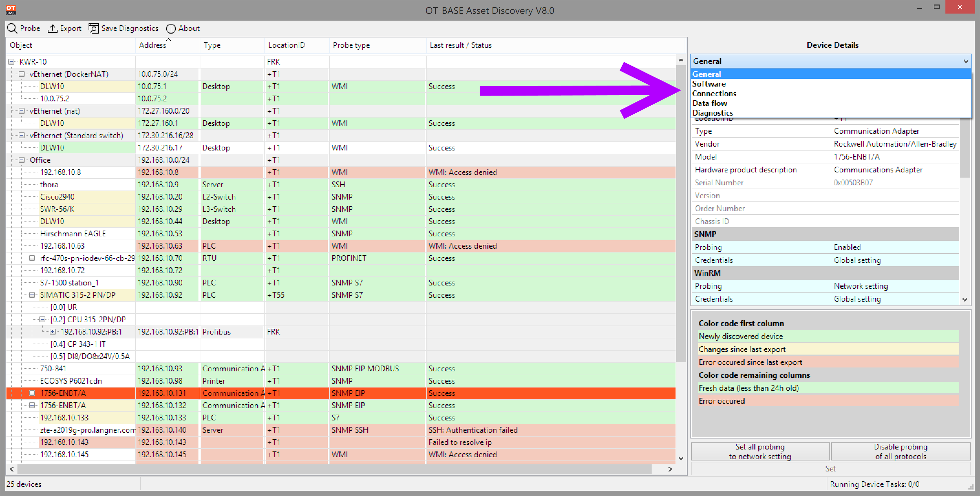Click Set all probing to network setting
The height and width of the screenshot is (496, 980).
click(x=760, y=451)
